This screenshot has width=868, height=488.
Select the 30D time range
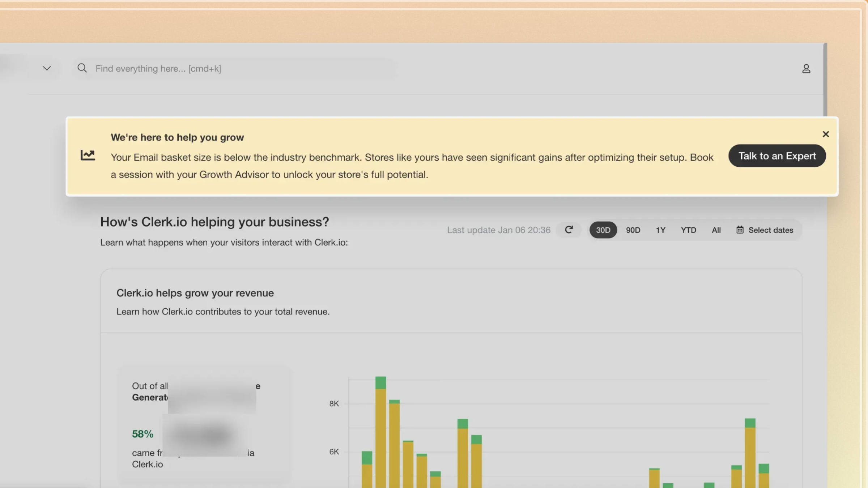click(x=603, y=230)
